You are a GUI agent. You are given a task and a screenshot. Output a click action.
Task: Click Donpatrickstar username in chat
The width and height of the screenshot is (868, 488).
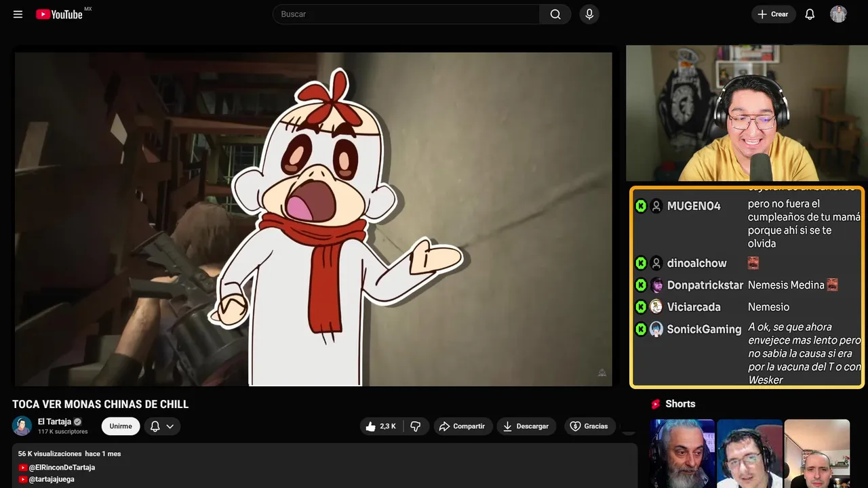point(705,285)
